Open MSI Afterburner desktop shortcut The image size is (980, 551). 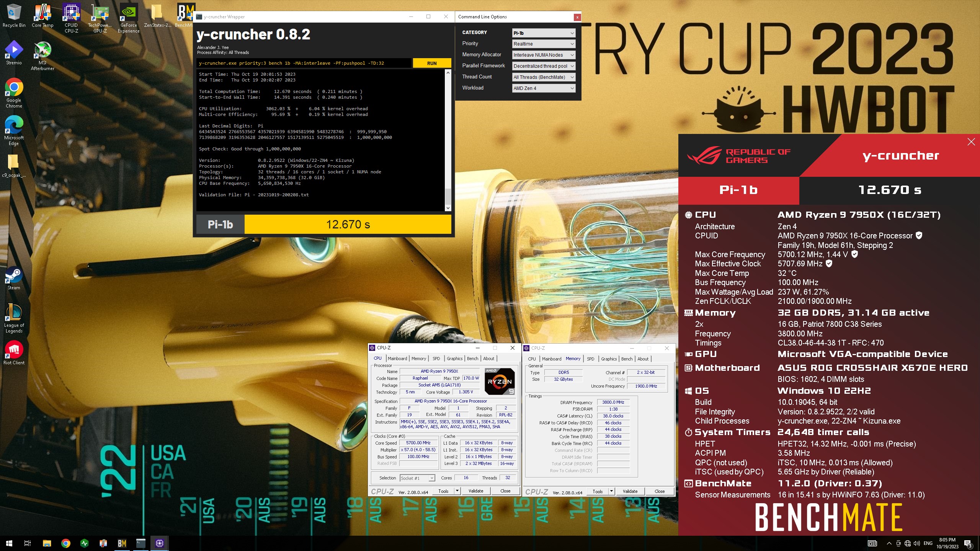42,56
